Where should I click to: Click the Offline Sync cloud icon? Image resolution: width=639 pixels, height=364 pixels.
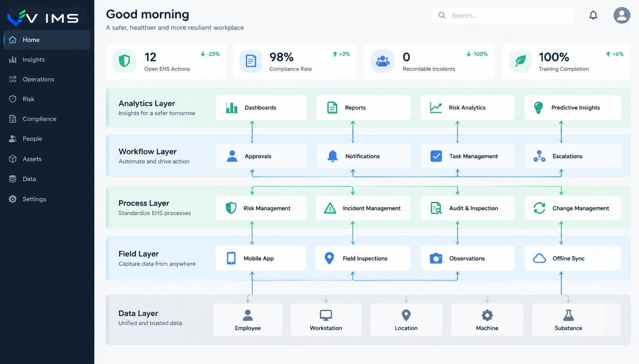(540, 258)
